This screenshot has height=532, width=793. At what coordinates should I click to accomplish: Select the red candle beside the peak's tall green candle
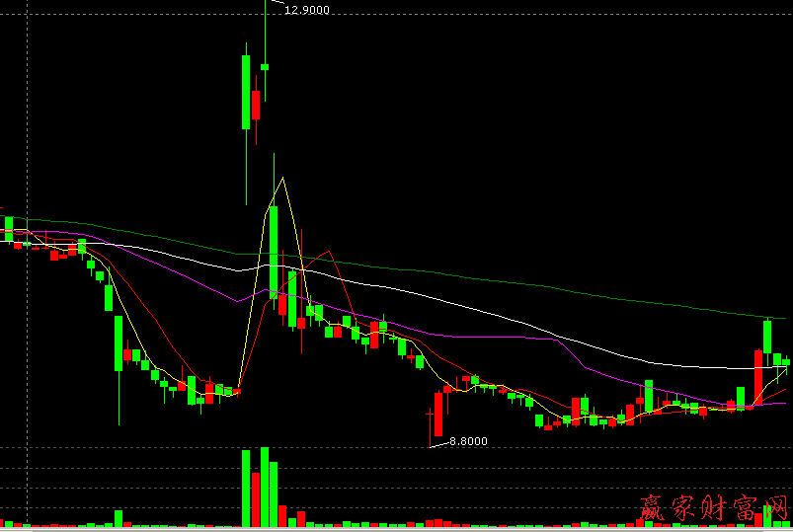pos(256,106)
